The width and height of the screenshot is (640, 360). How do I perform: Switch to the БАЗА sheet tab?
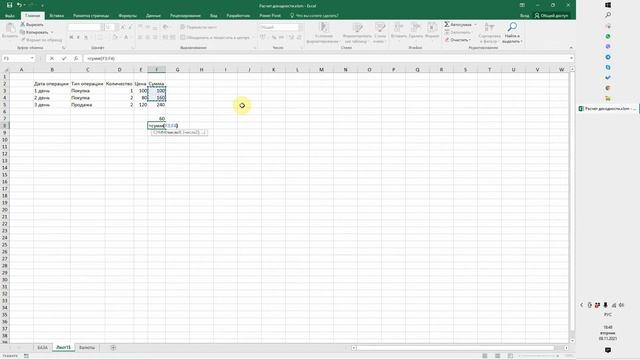[42, 347]
